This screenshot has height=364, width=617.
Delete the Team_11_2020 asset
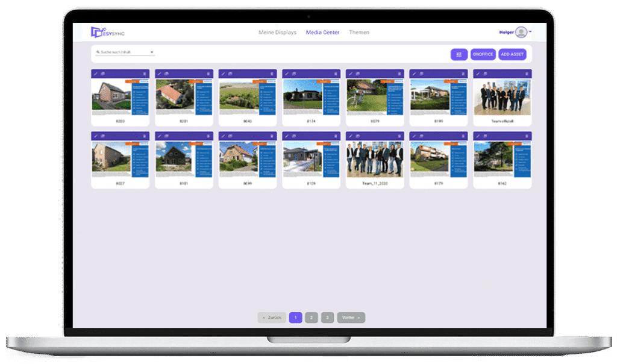click(x=399, y=136)
